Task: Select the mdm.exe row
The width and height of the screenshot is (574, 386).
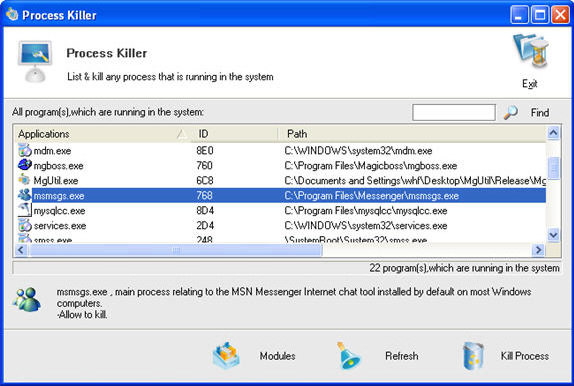Action: (x=280, y=151)
